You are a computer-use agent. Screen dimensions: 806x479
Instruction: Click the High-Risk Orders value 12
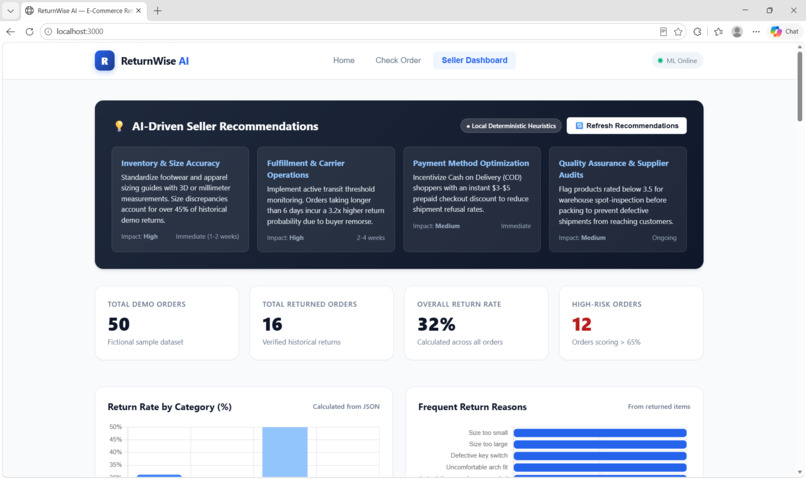click(x=581, y=324)
